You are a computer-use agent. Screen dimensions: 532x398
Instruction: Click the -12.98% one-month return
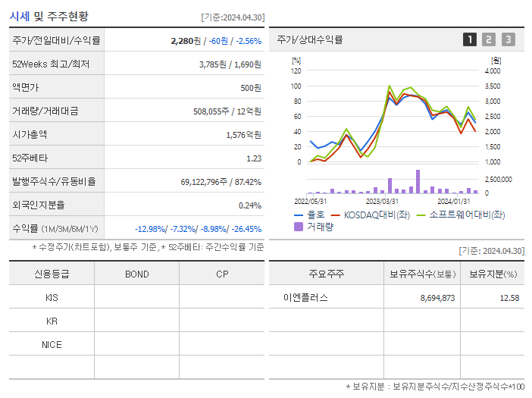pyautogui.click(x=150, y=229)
